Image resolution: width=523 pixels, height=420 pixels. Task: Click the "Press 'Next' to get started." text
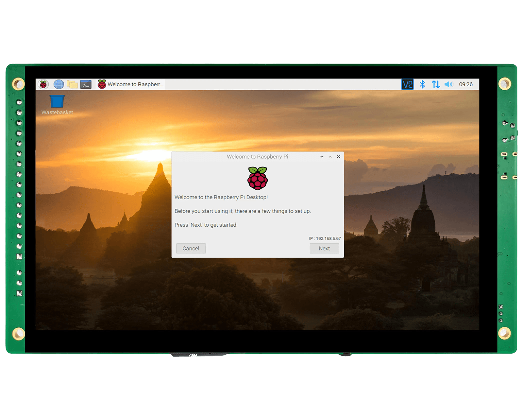pyautogui.click(x=206, y=225)
